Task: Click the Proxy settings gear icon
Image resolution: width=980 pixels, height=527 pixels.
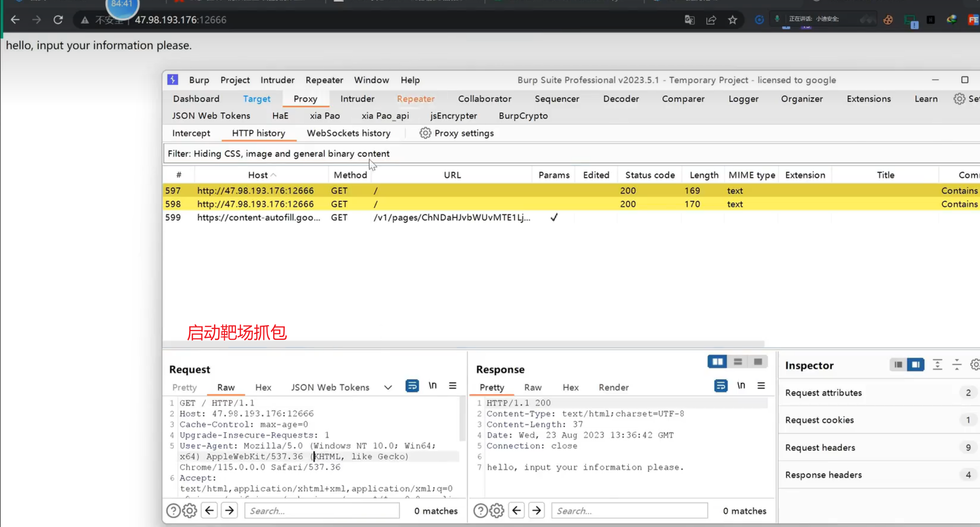Action: coord(425,133)
